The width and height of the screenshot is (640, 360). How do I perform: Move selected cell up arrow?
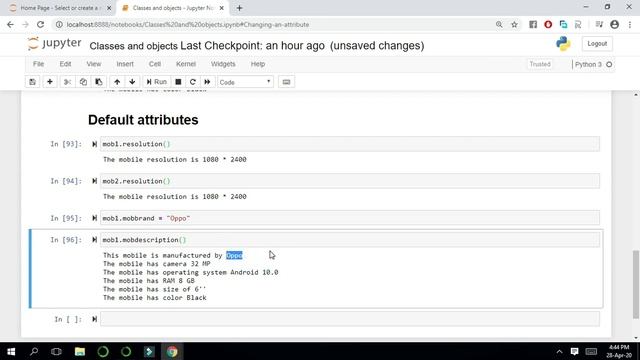[x=117, y=82]
